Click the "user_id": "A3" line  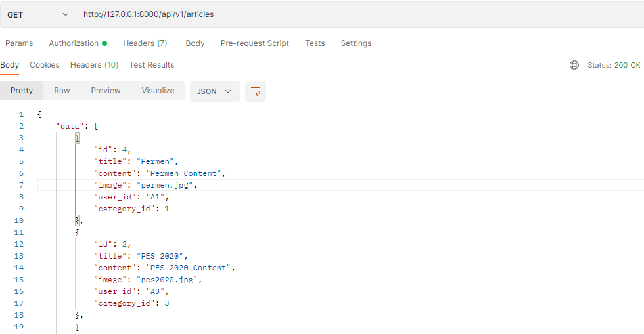[131, 292]
